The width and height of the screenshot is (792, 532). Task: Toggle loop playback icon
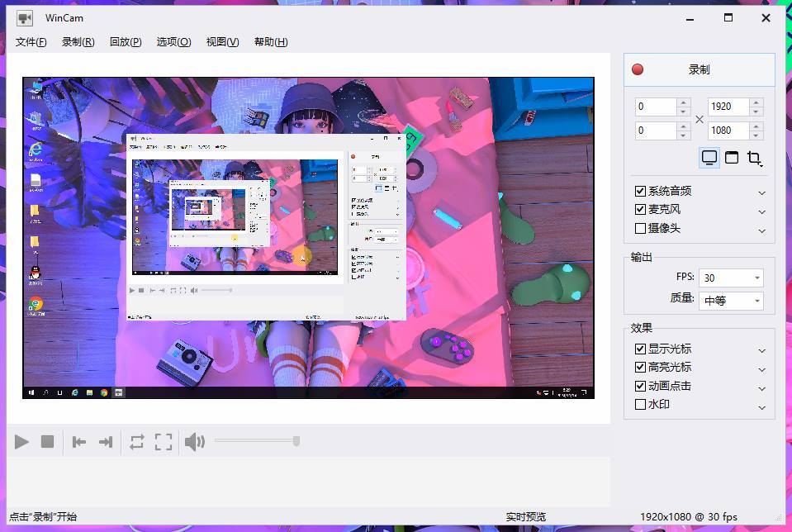pos(137,442)
